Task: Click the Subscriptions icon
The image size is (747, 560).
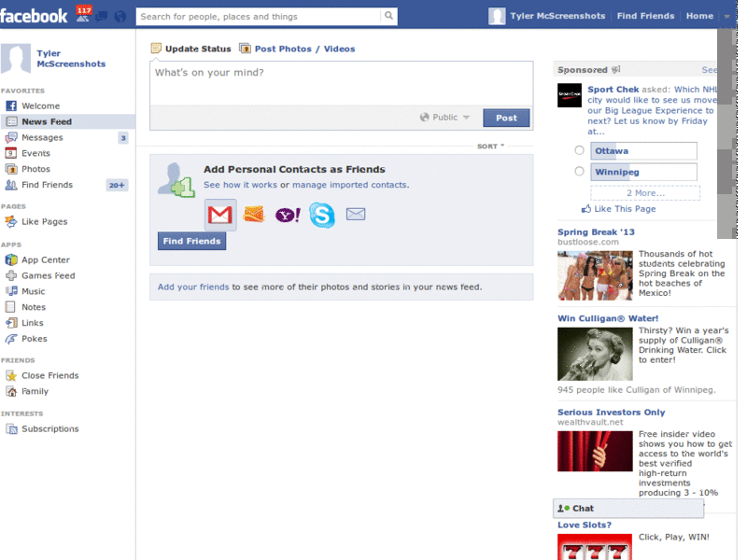Action: point(11,429)
